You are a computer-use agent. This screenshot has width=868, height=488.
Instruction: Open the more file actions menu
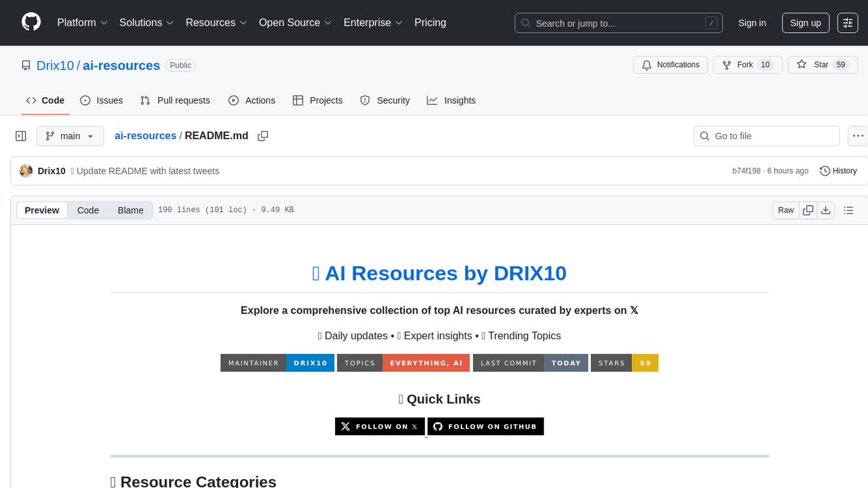tap(858, 136)
